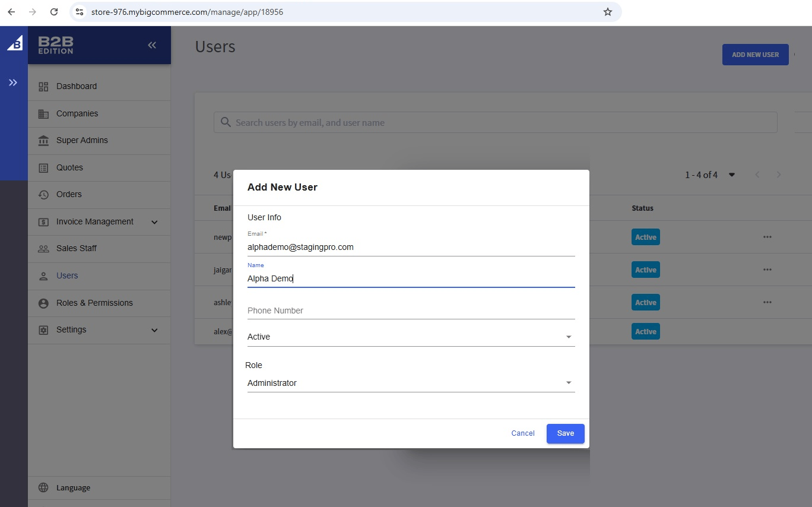This screenshot has height=507, width=812.
Task: Click the Language globe icon
Action: 43,488
